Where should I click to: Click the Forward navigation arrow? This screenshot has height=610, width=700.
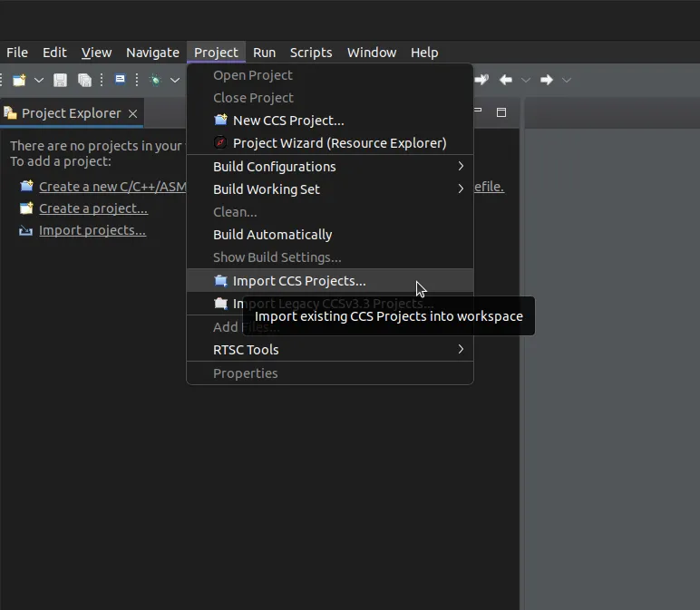[x=546, y=80]
